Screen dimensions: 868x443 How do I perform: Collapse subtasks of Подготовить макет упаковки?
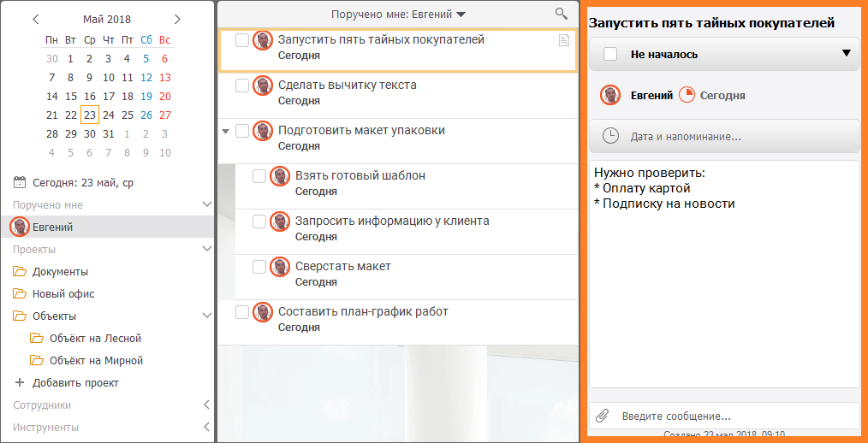225,132
